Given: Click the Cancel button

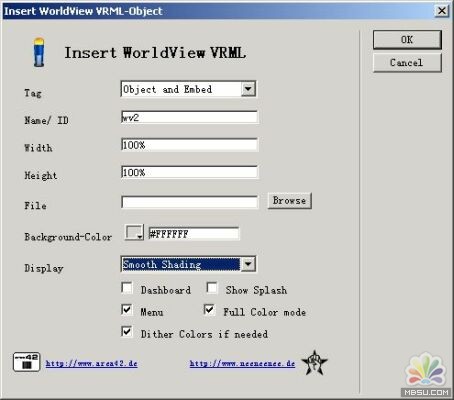Looking at the screenshot, I should click(407, 63).
